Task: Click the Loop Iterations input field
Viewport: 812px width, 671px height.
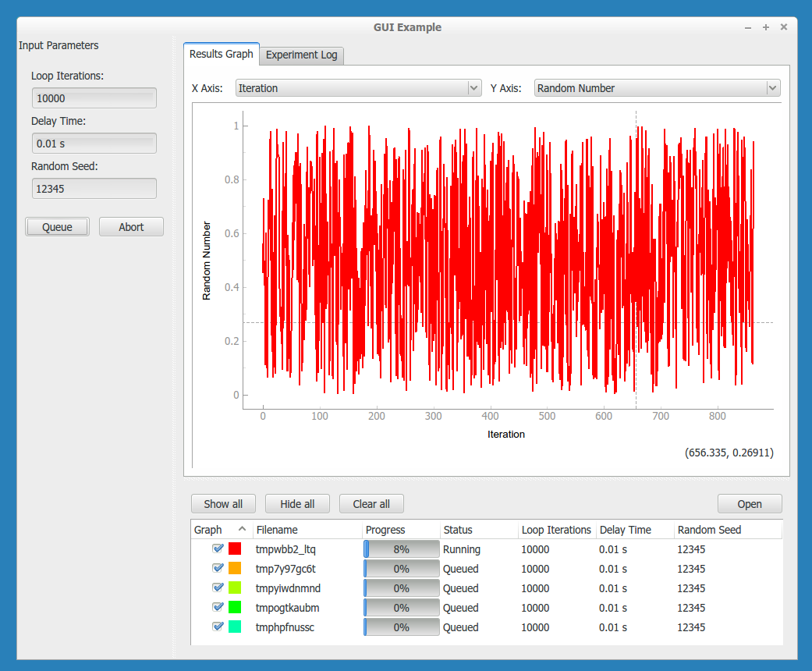Action: click(94, 98)
